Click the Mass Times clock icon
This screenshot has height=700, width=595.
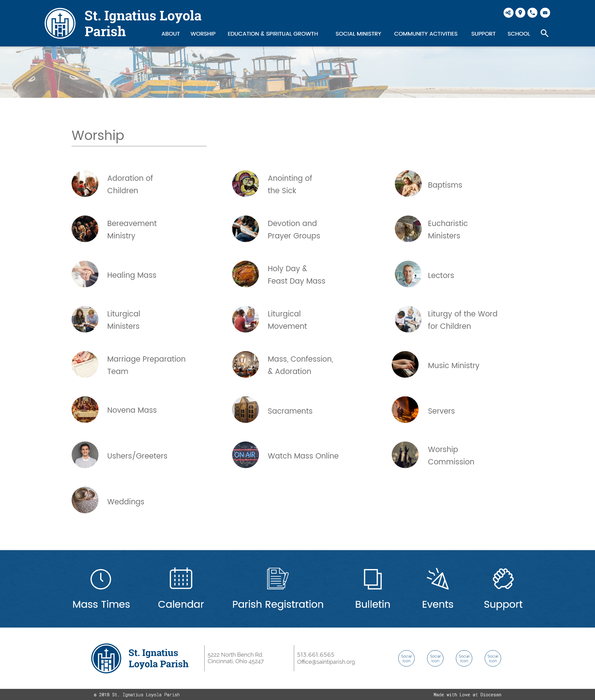100,579
